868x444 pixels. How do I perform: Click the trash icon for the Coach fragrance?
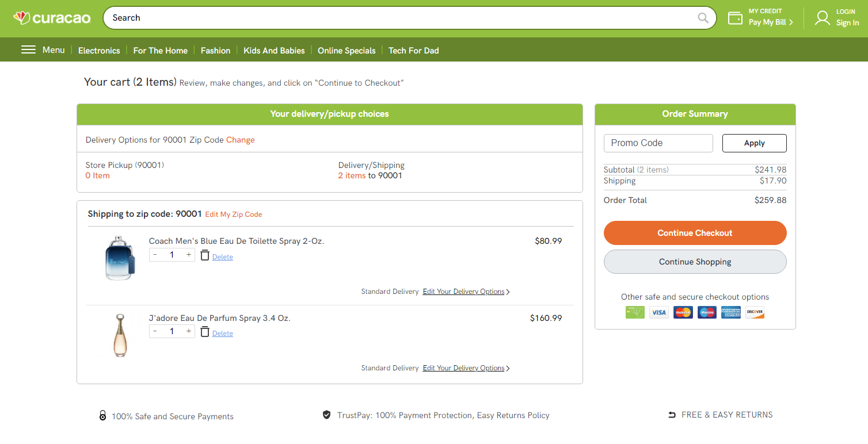coord(205,254)
